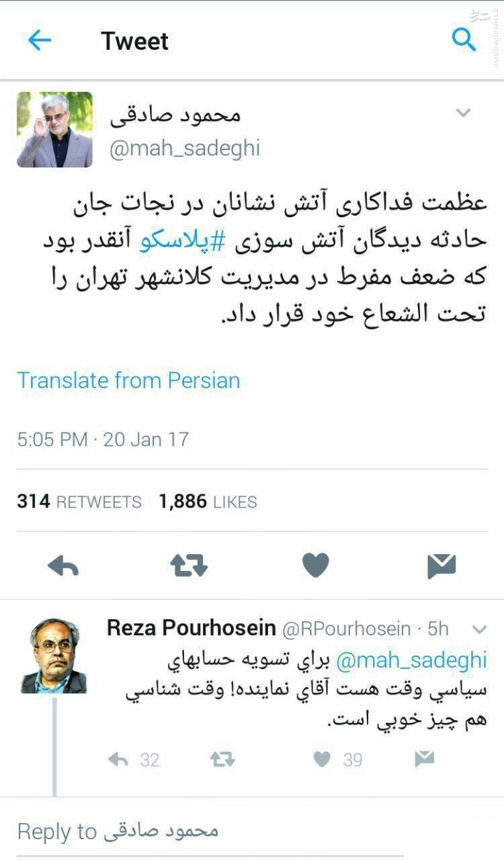This screenshot has height=860, width=504.
Task: Reply to Reza Pourhosein's comment
Action: click(118, 760)
